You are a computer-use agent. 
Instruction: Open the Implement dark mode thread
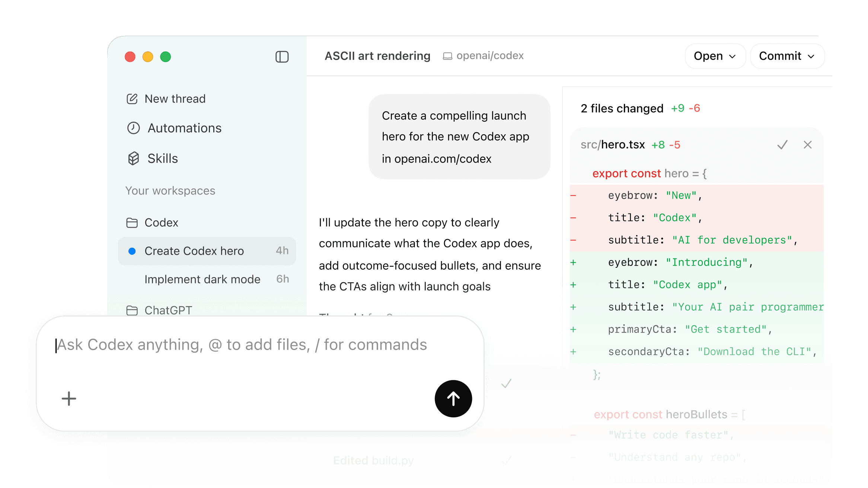point(202,279)
